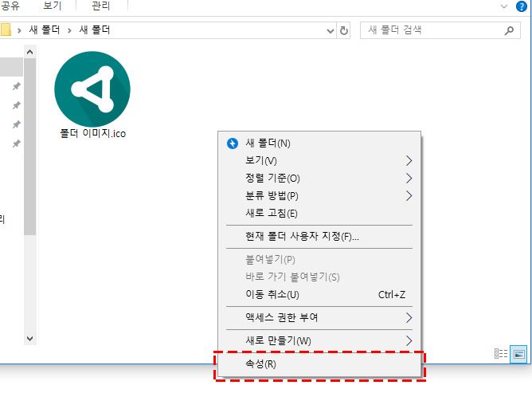
Task: Click the 폴더 이미지.ico file name
Action: 92,133
